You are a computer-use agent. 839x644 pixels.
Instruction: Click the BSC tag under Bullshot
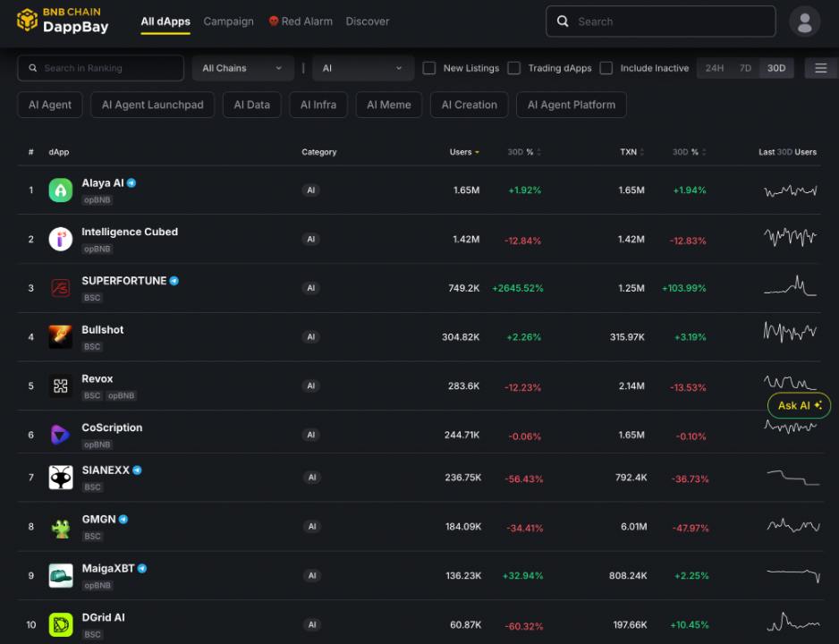[x=92, y=347]
